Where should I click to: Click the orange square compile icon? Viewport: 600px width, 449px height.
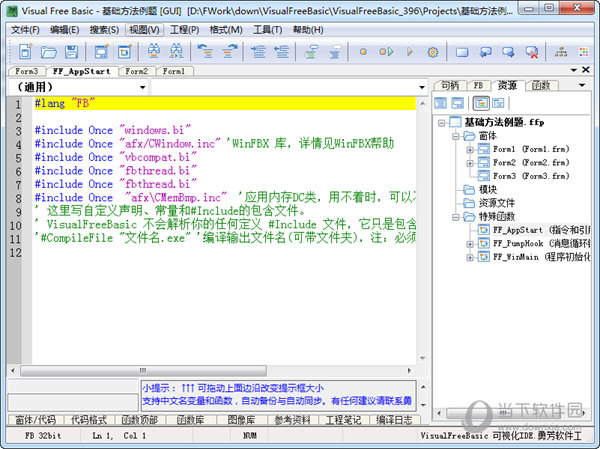click(x=363, y=51)
